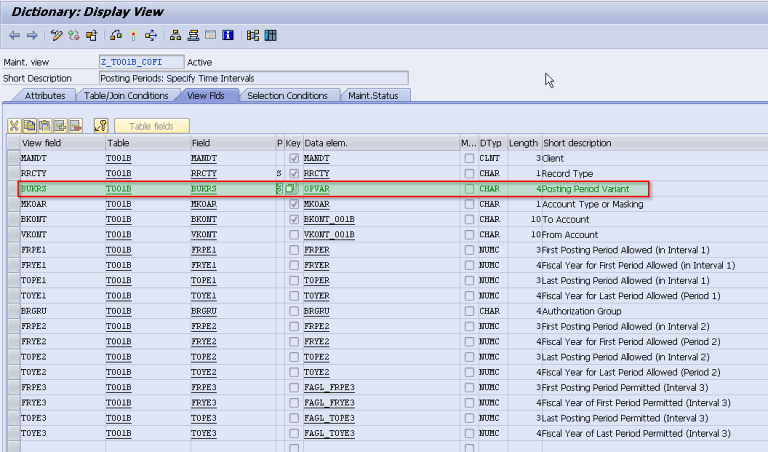
Task: Click the Short Description text field
Action: tap(254, 78)
